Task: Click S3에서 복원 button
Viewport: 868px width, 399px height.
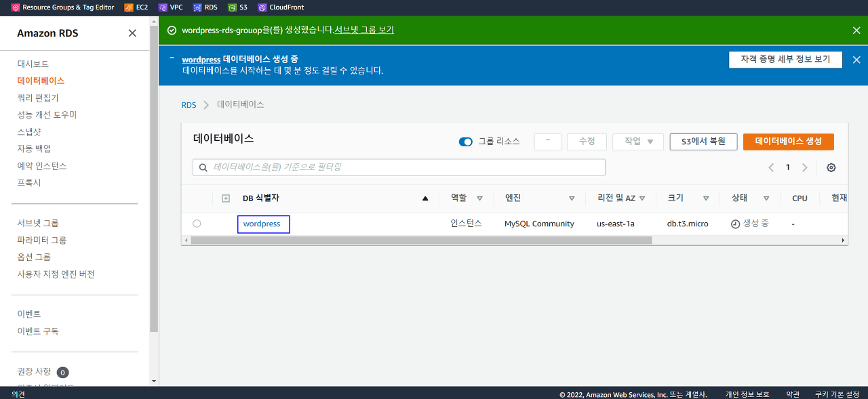Action: tap(703, 142)
